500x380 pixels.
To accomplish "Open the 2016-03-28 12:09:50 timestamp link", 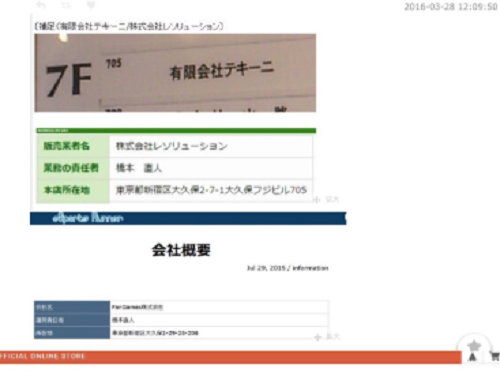I will coord(451,7).
